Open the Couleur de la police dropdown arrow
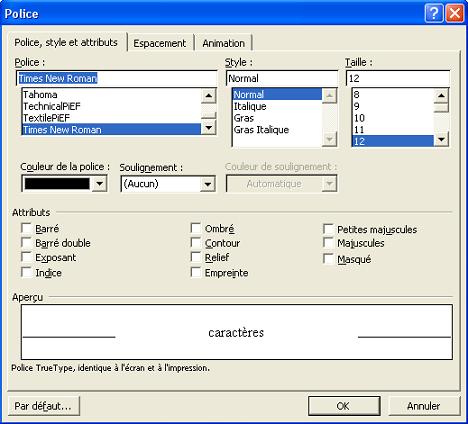The height and width of the screenshot is (424, 468). point(100,184)
